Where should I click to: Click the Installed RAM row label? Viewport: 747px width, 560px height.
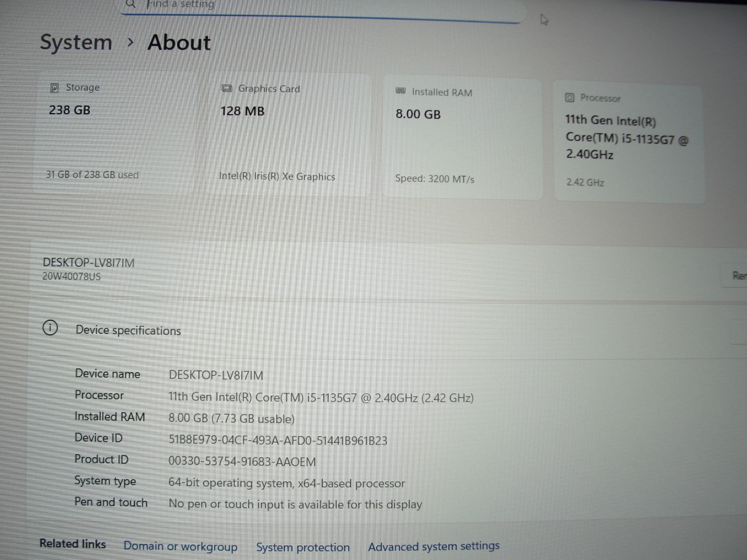[110, 416]
